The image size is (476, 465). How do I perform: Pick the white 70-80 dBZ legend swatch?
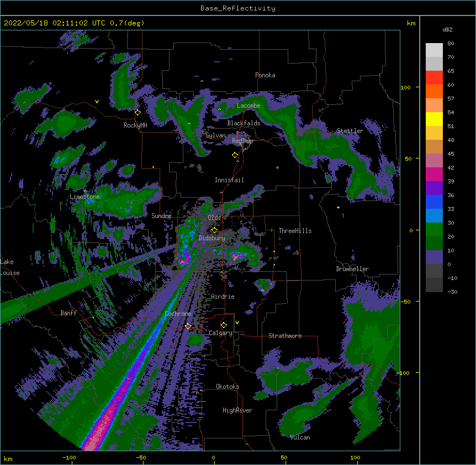(x=434, y=50)
